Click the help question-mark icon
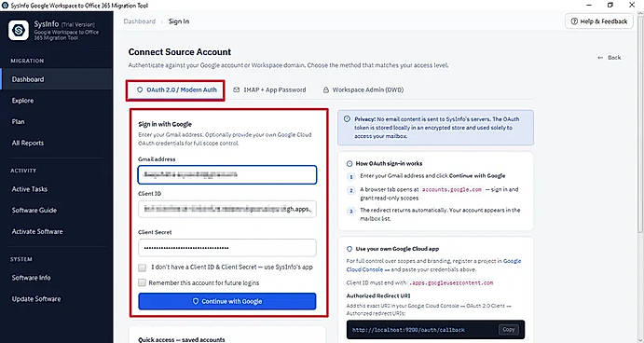The image size is (644, 343). pyautogui.click(x=574, y=21)
